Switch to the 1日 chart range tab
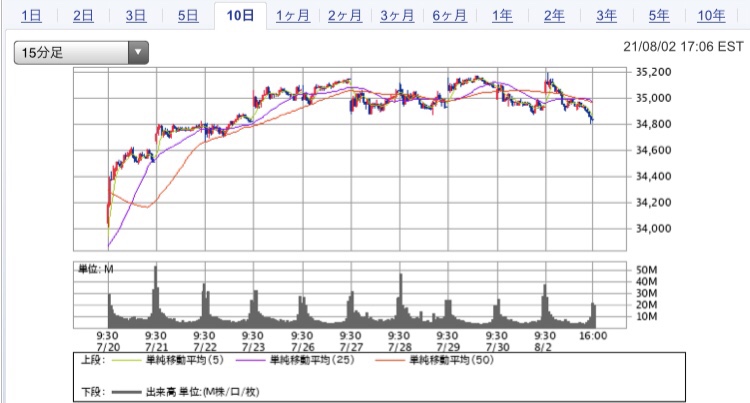 click(31, 16)
